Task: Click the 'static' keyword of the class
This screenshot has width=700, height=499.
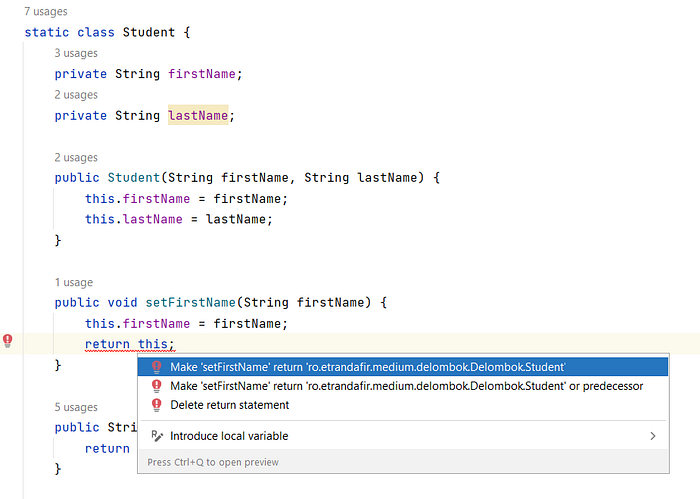Action: (46, 32)
